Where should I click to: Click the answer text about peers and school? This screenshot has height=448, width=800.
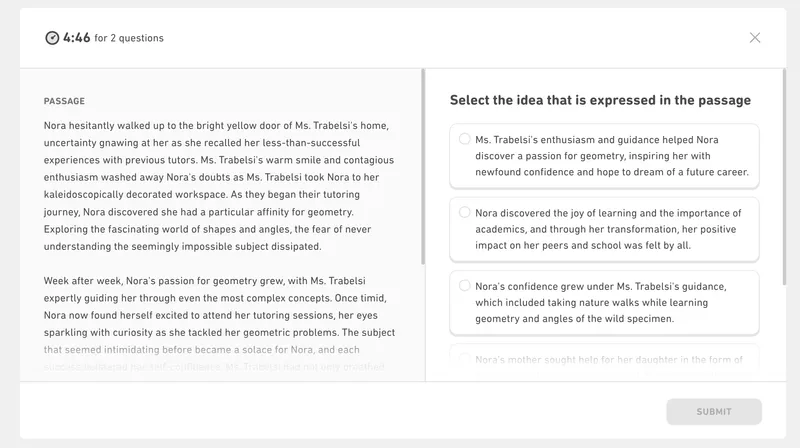coord(608,229)
